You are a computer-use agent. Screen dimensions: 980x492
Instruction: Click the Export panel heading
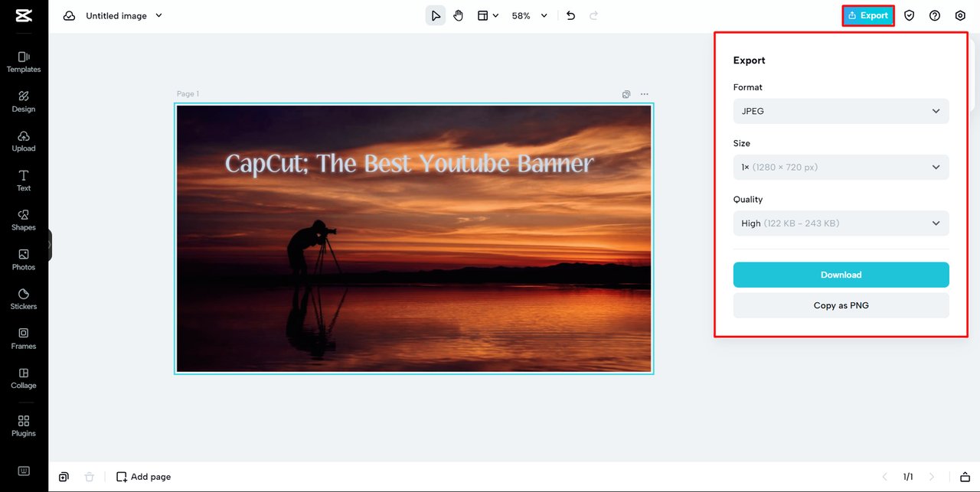click(x=749, y=60)
